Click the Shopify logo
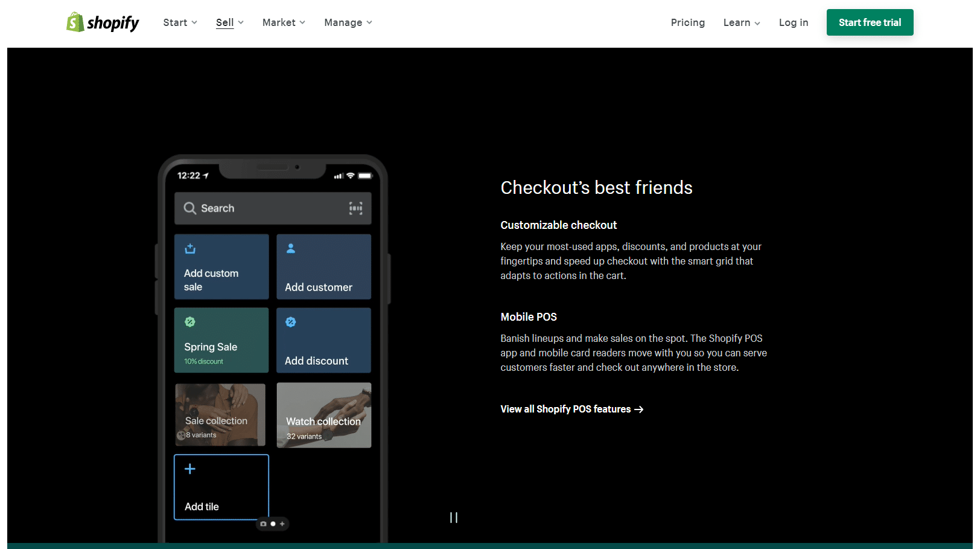The height and width of the screenshot is (549, 980). 103,22
